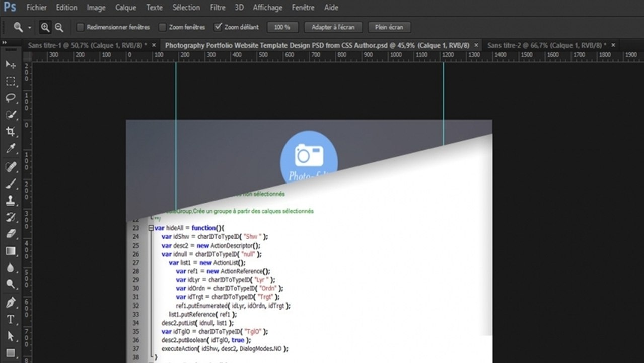644x363 pixels.
Task: Select the Move tool
Action: click(11, 65)
